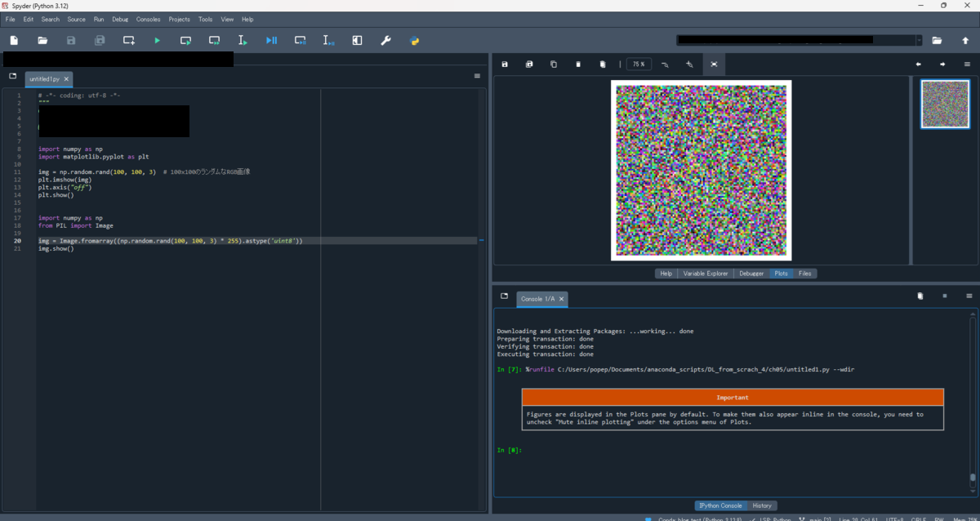The width and height of the screenshot is (980, 521).
Task: Open the Consoles menu
Action: [149, 19]
